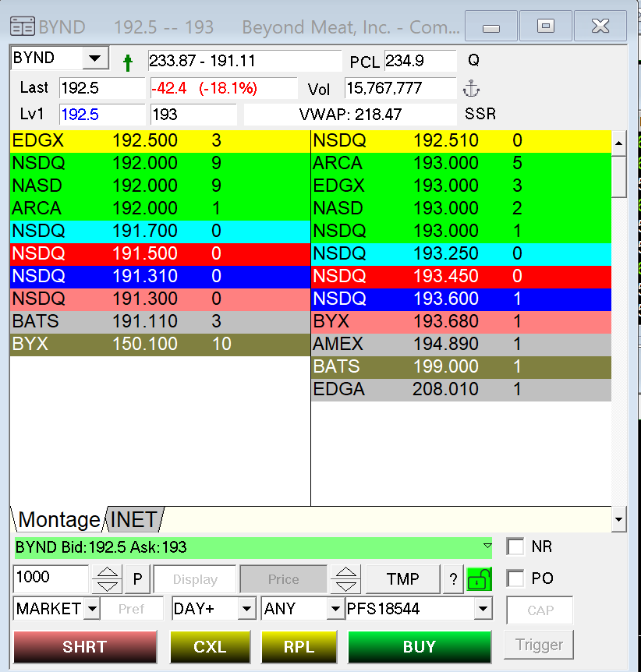
Task: Click the CAP button
Action: pos(540,610)
